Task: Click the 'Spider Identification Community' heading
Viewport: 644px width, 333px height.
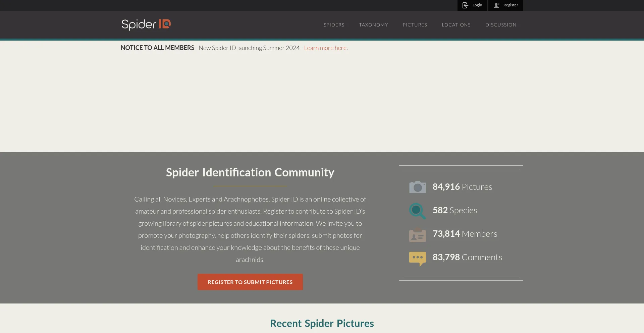Action: 250,172
